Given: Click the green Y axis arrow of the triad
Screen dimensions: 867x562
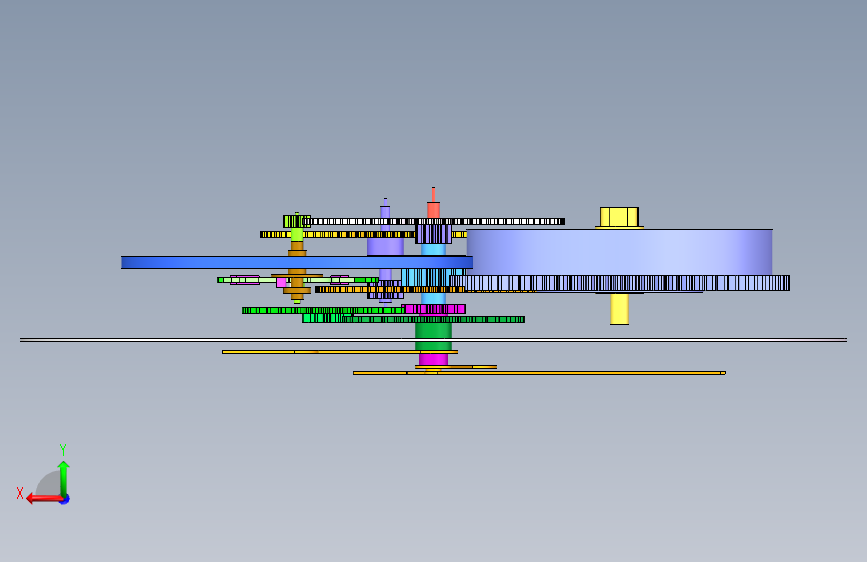Looking at the screenshot, I should point(64,478).
